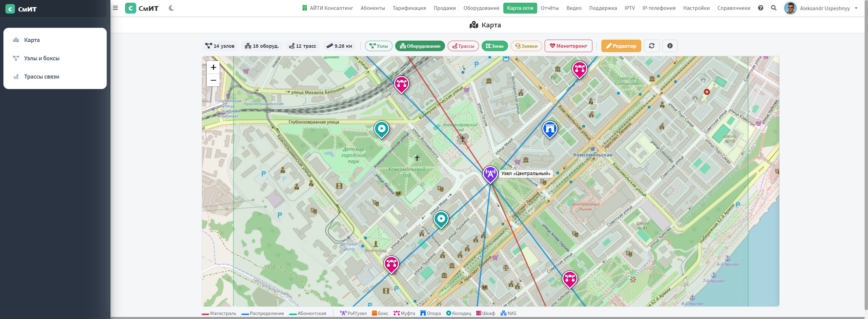Click the 14 узлов counter badge

pyautogui.click(x=220, y=46)
